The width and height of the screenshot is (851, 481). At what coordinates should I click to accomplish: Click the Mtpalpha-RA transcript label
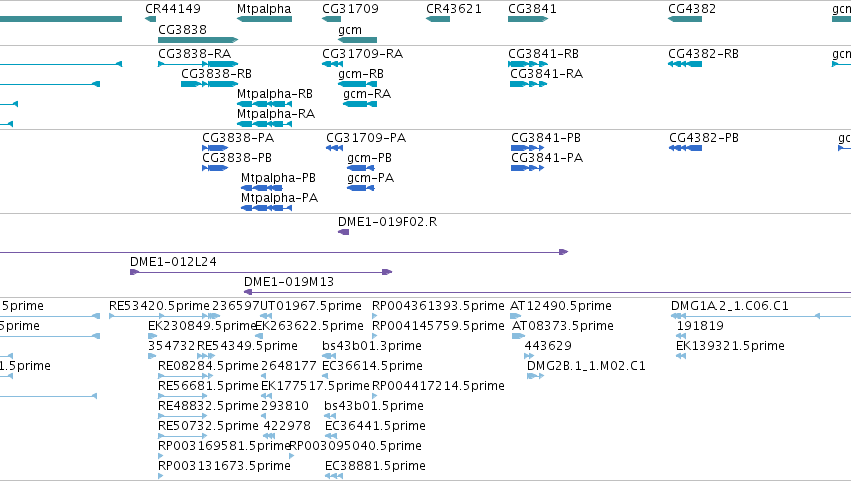[276, 114]
